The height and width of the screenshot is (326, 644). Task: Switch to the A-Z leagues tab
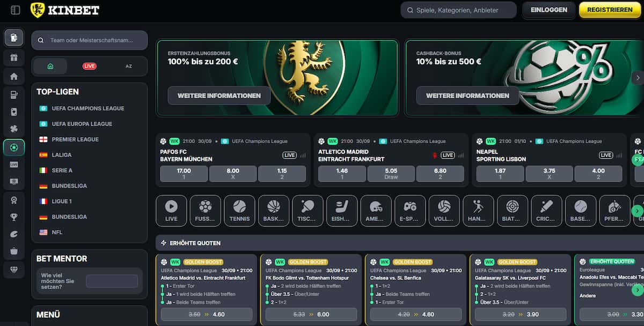tap(129, 66)
